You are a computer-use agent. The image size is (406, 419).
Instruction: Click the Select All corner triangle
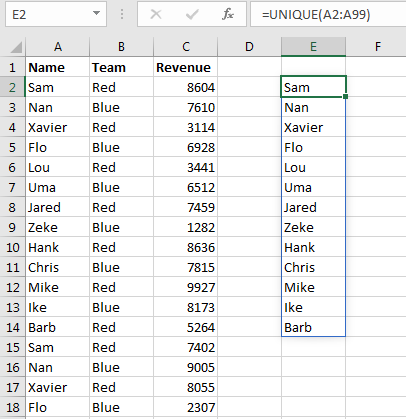[x=16, y=47]
